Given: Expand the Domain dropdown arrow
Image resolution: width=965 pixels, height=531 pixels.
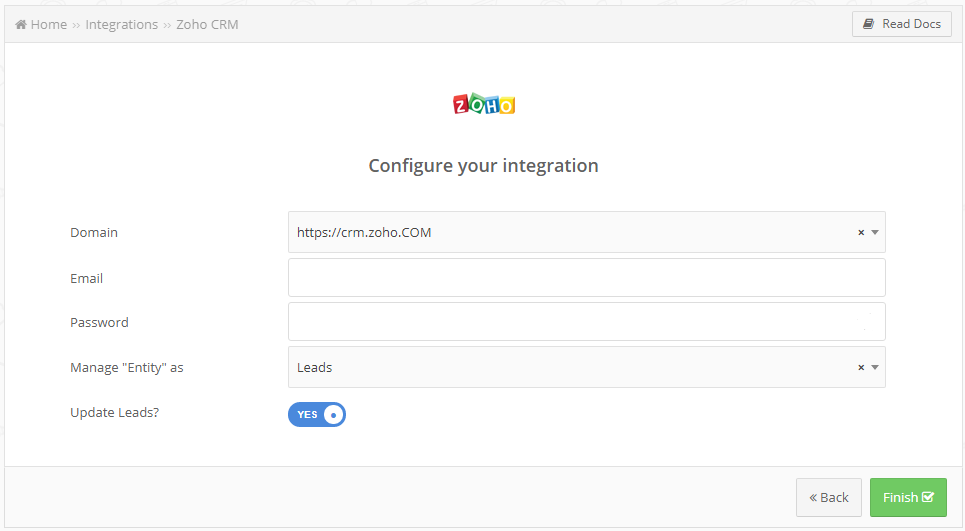Looking at the screenshot, I should point(875,233).
